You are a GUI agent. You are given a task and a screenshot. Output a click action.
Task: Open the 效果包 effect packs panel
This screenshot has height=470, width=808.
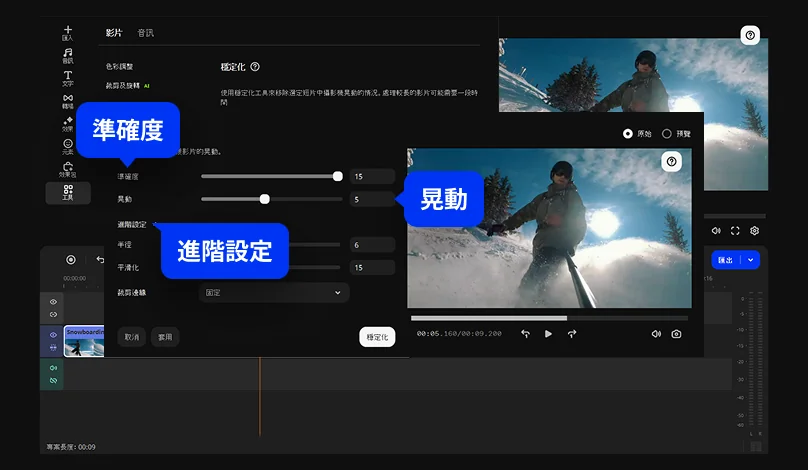pos(68,170)
